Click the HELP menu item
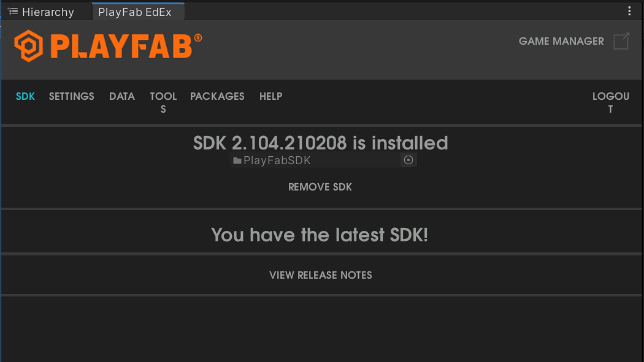644x362 pixels. pyautogui.click(x=270, y=96)
